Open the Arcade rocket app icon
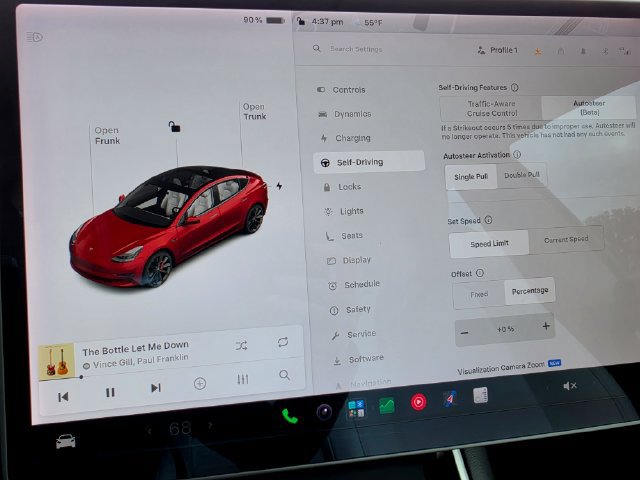The image size is (640, 480). [x=449, y=399]
